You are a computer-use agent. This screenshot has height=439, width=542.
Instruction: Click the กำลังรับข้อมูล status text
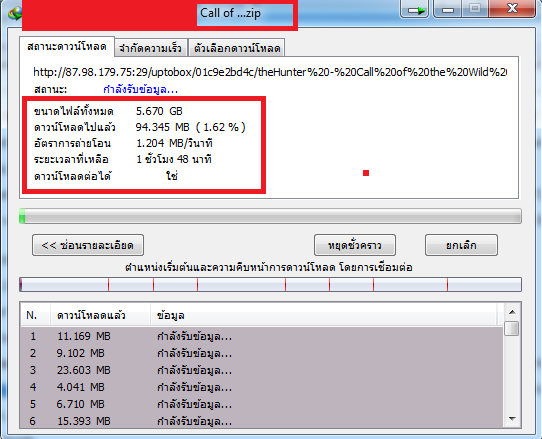pyautogui.click(x=141, y=90)
